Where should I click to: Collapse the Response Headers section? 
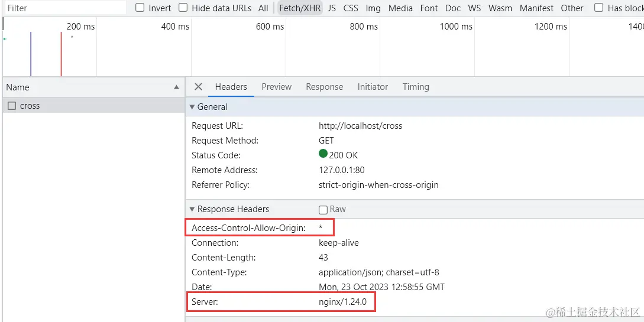click(x=192, y=209)
